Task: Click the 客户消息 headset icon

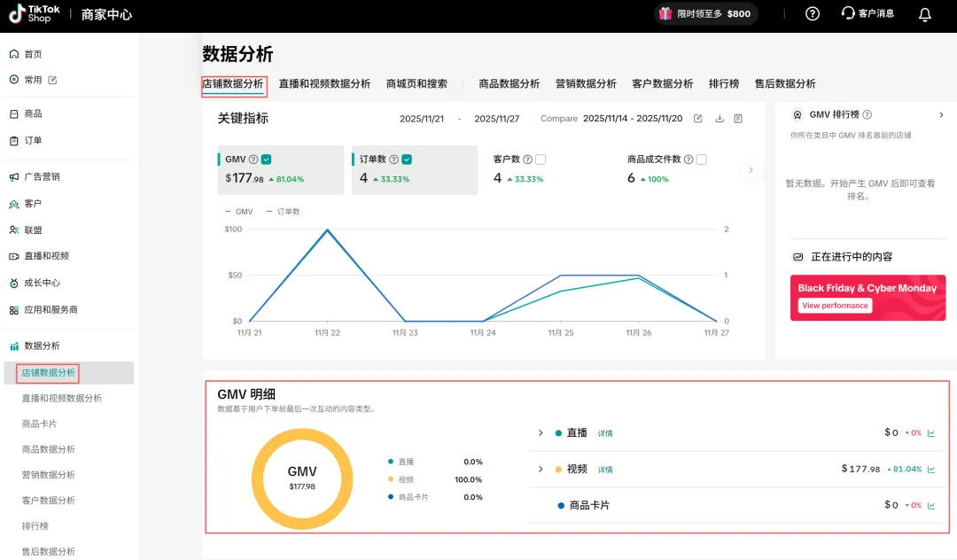Action: coord(848,14)
